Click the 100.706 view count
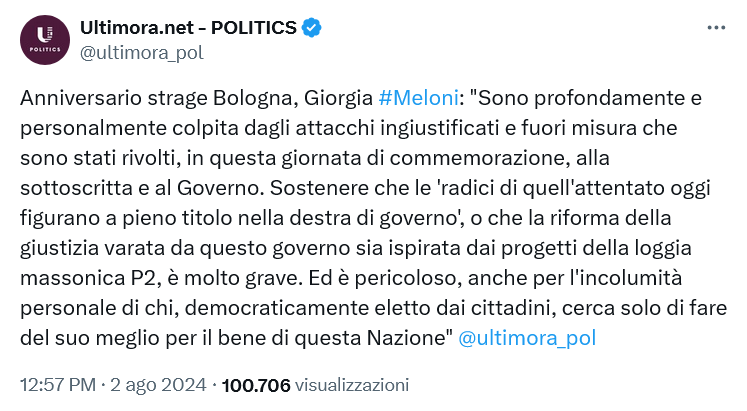This screenshot has height=411, width=747. click(256, 385)
